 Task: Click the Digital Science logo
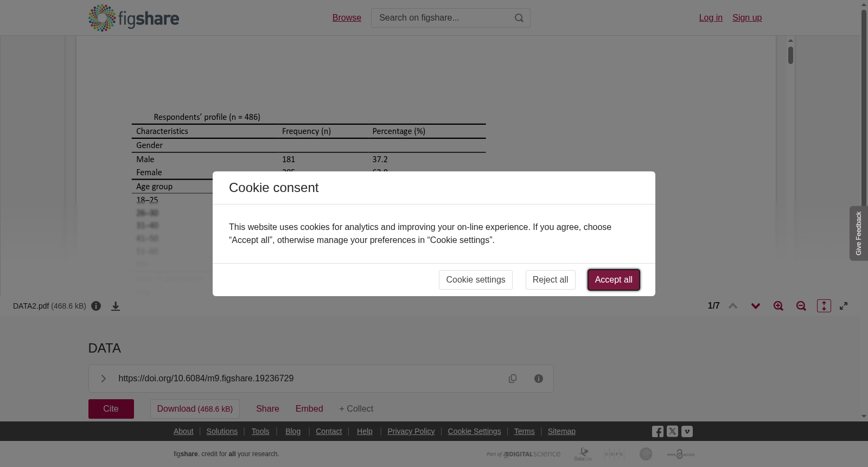524,454
